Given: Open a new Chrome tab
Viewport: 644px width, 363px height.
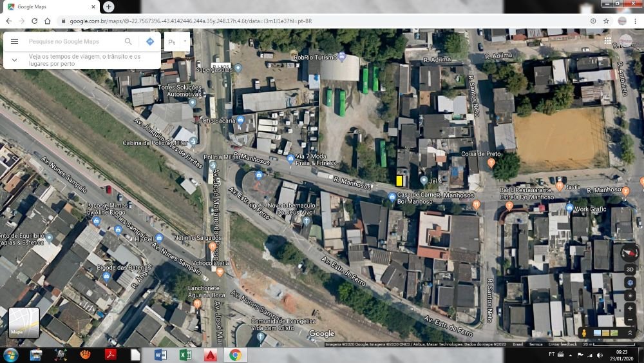Looking at the screenshot, I should pyautogui.click(x=108, y=6).
